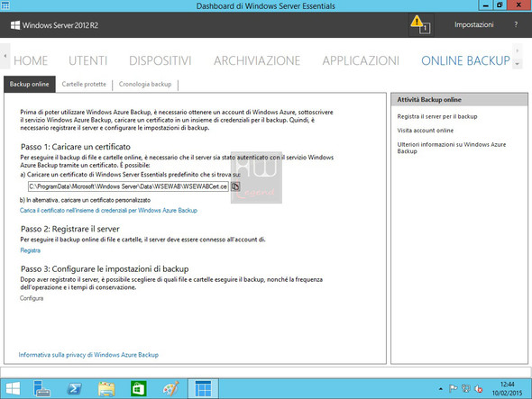Switch to the Cartelle protette tab
The image size is (532, 399).
[x=84, y=84]
